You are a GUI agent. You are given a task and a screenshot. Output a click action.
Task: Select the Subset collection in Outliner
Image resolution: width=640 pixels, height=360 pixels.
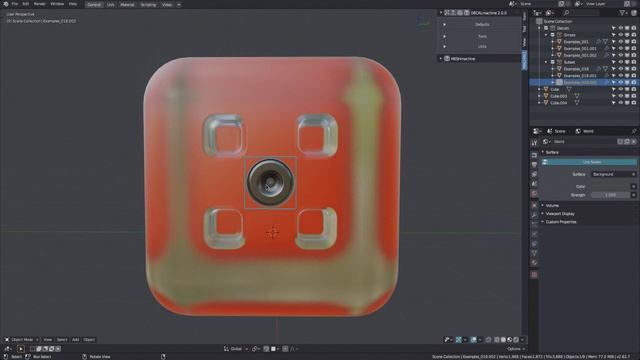click(x=569, y=62)
